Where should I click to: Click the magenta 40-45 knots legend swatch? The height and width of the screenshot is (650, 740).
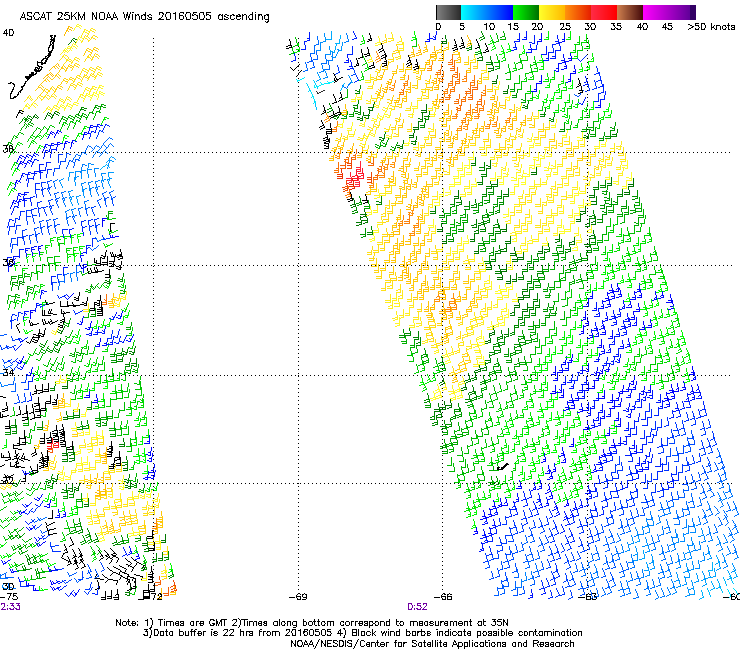point(656,12)
